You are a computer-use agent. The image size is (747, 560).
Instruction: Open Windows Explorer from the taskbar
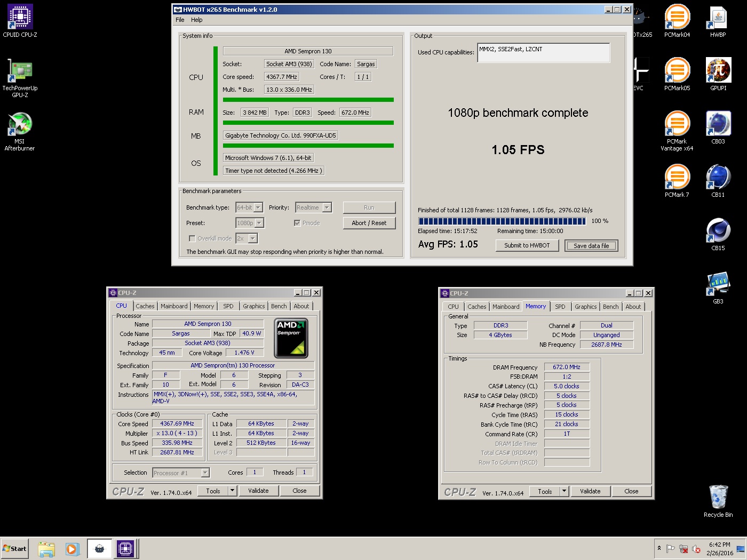point(46,549)
